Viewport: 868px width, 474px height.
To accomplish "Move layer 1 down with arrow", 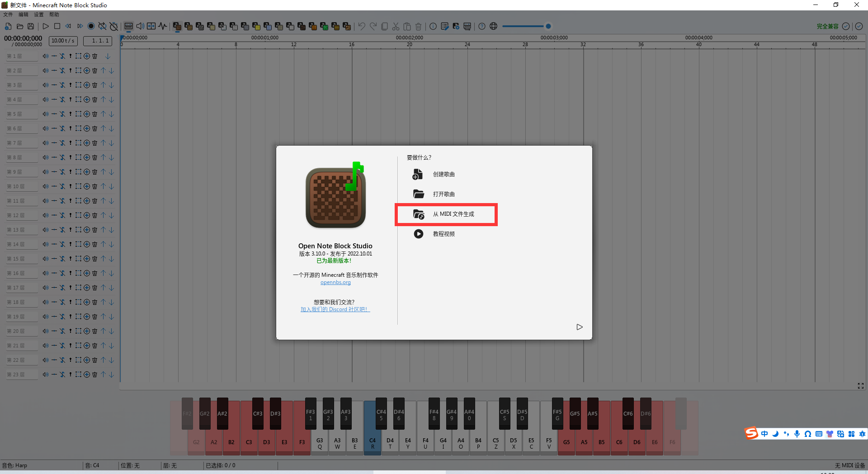I will coord(108,57).
